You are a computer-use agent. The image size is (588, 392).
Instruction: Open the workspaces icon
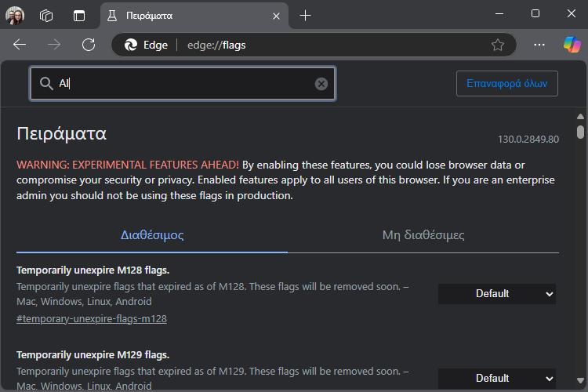pos(46,16)
